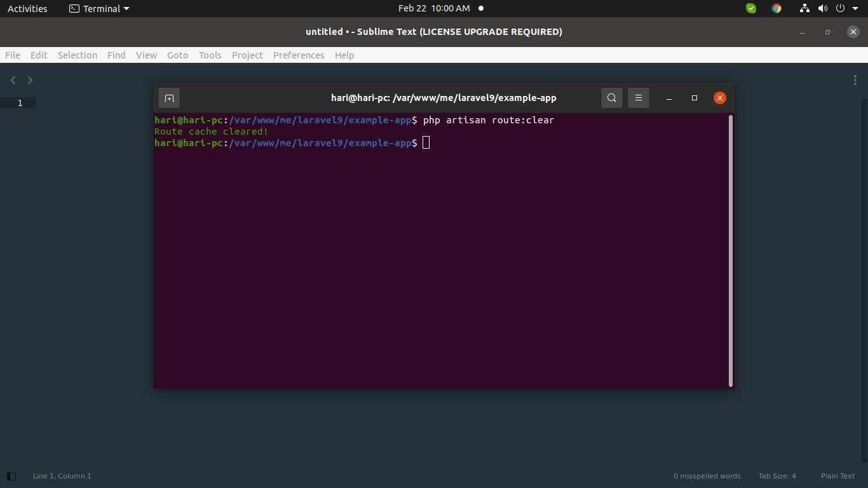This screenshot has width=868, height=488.
Task: Open the Preferences menu
Action: click(x=299, y=55)
